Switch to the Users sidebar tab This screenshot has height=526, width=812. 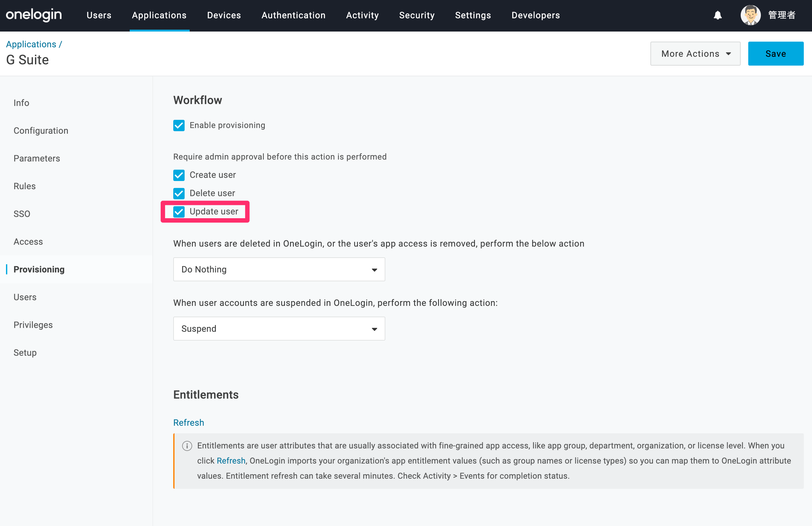pyautogui.click(x=25, y=297)
